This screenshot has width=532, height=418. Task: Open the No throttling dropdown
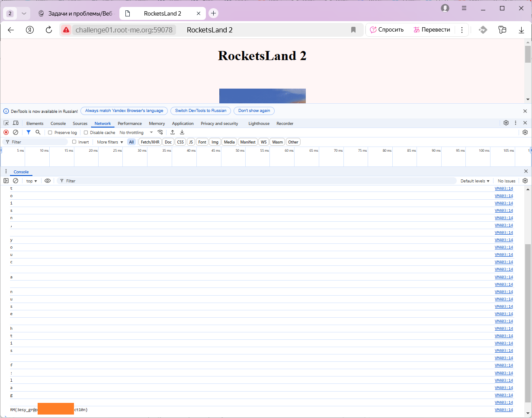136,133
